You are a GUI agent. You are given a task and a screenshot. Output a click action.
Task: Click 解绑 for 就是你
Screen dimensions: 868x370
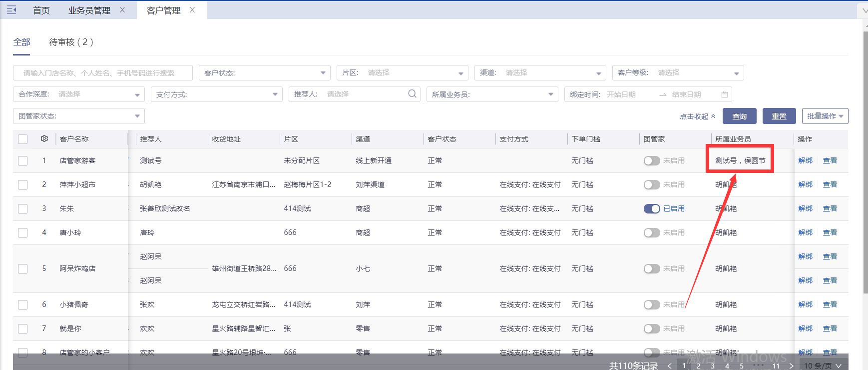coord(806,328)
